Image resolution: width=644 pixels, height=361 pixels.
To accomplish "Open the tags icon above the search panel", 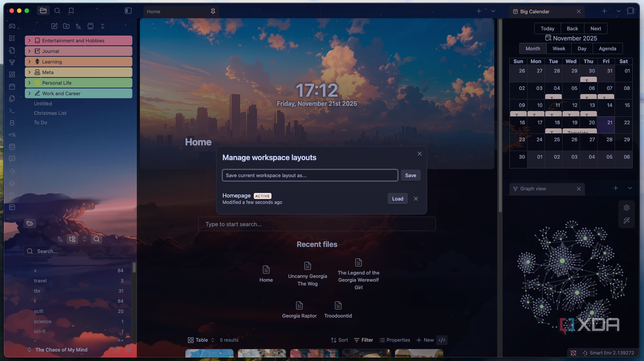I will 30,223.
